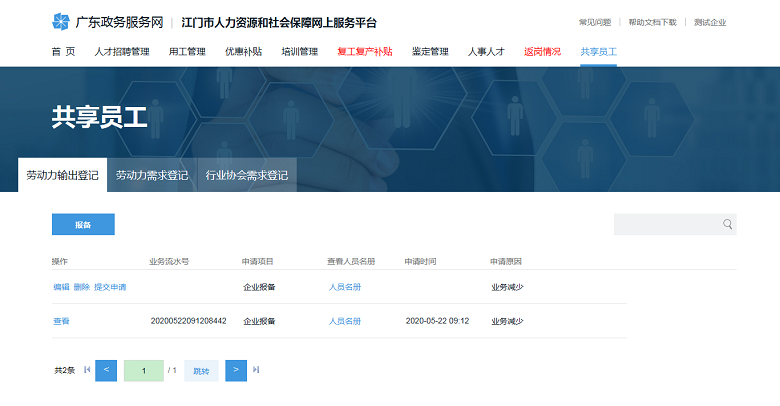
Task: Open 人员名册 for record 20200522091208442
Action: pyautogui.click(x=345, y=321)
